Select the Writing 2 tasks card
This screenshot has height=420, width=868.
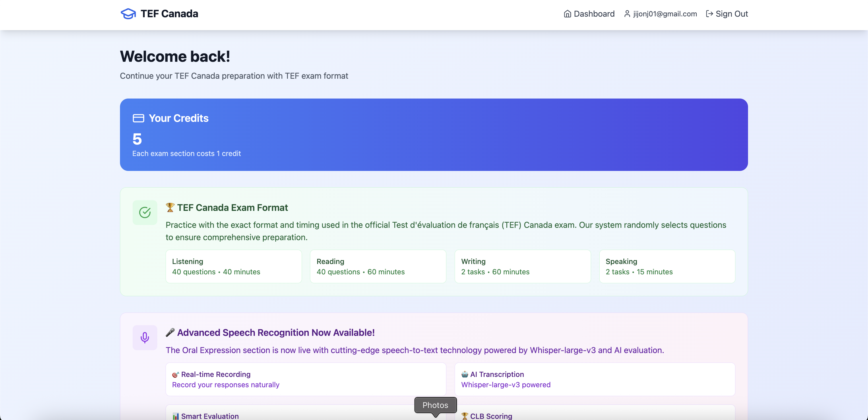(522, 267)
